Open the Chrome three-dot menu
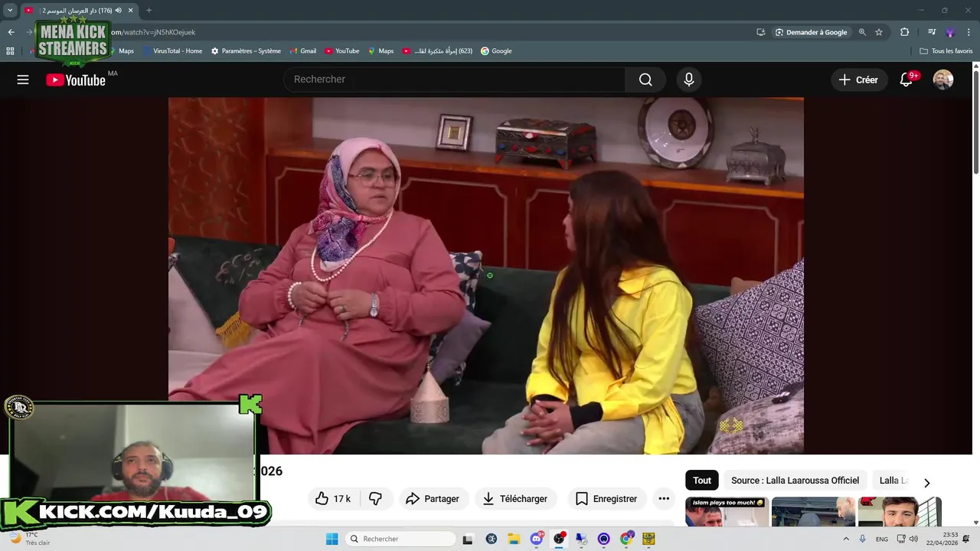 click(x=969, y=32)
